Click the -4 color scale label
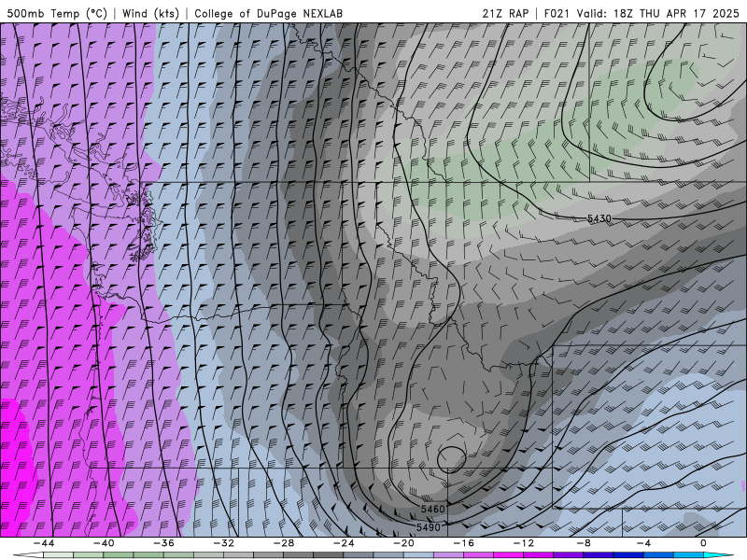Image resolution: width=747 pixels, height=560 pixels. 643,543
